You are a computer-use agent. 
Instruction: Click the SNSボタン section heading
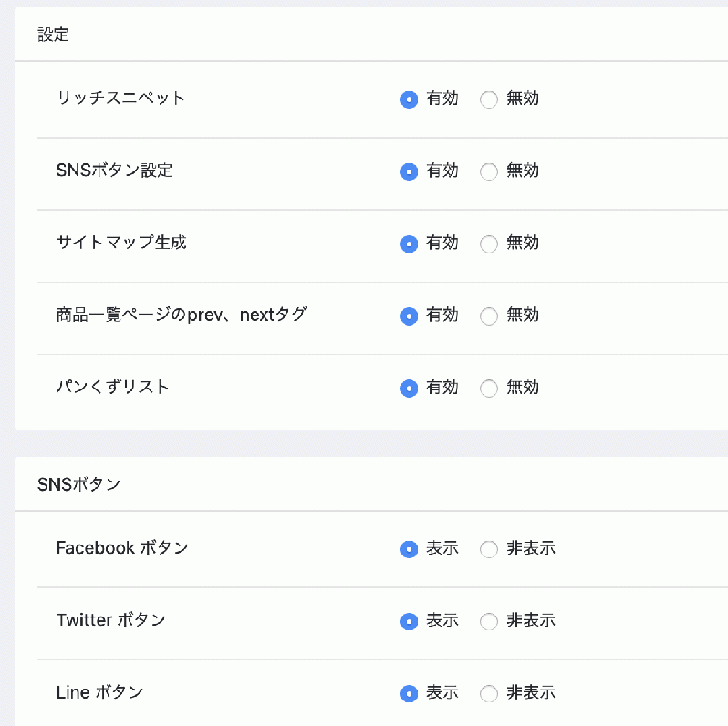click(79, 484)
